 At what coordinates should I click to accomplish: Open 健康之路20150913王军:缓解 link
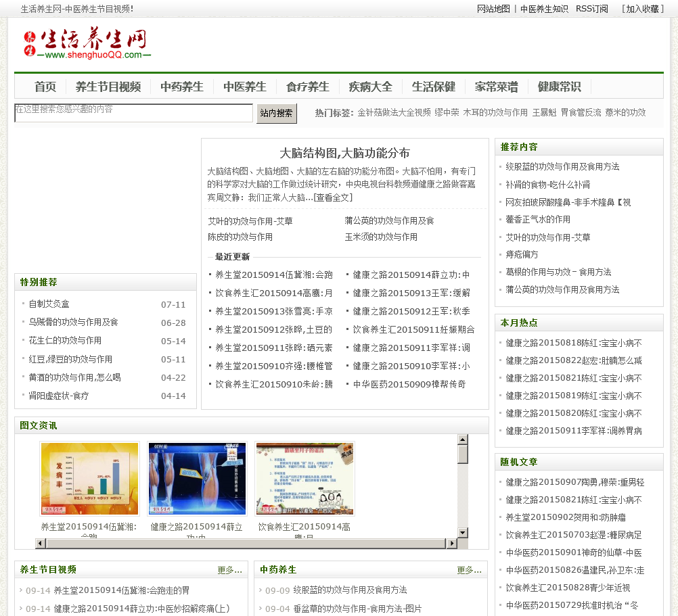pos(411,293)
